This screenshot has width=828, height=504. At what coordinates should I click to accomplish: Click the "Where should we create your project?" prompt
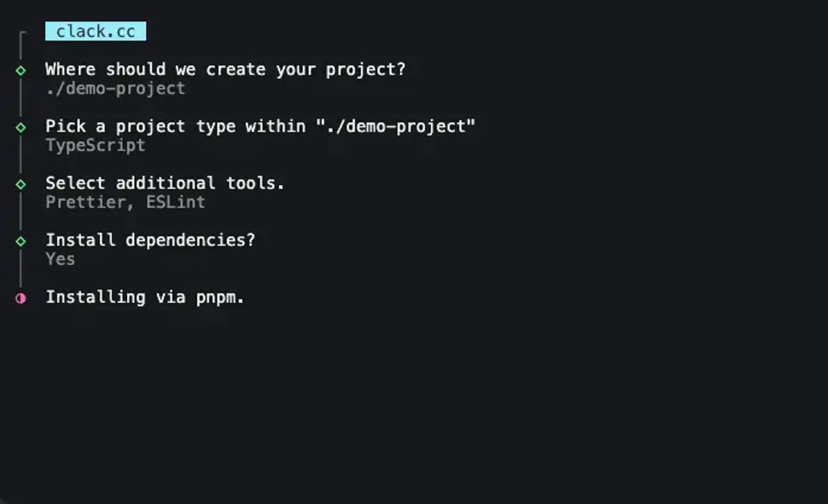[225, 70]
